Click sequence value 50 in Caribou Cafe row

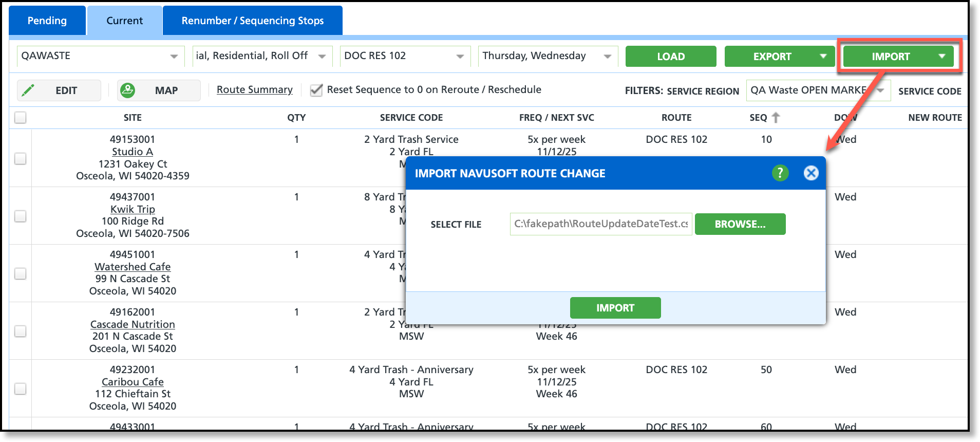point(766,370)
